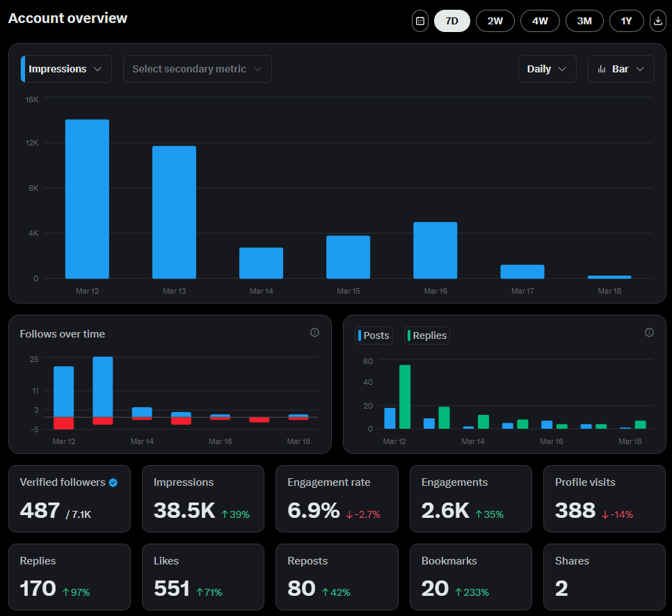This screenshot has height=616, width=672.
Task: Open the Impressions 38.5K stat card
Action: [202, 498]
